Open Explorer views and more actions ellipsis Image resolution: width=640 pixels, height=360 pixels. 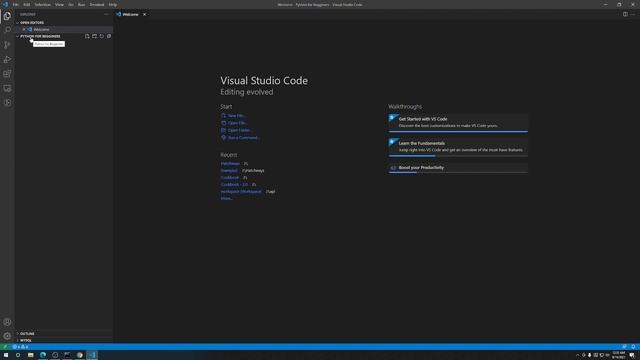(107, 14)
